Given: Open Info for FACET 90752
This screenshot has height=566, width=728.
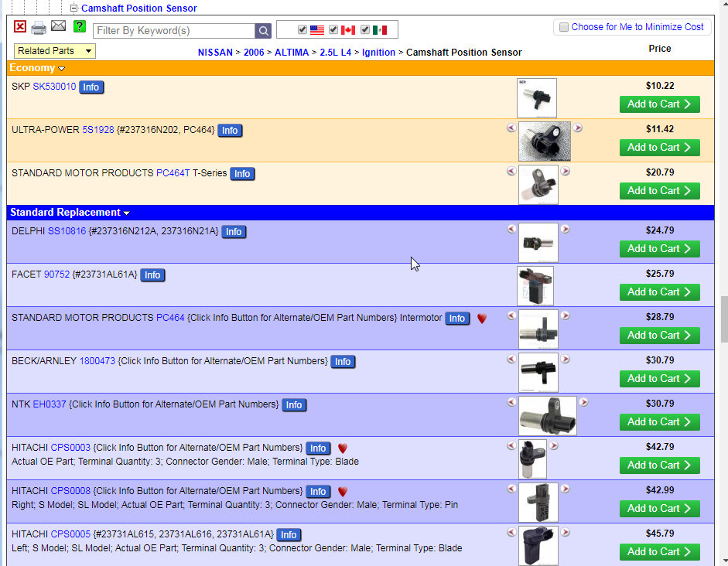Looking at the screenshot, I should tap(152, 275).
